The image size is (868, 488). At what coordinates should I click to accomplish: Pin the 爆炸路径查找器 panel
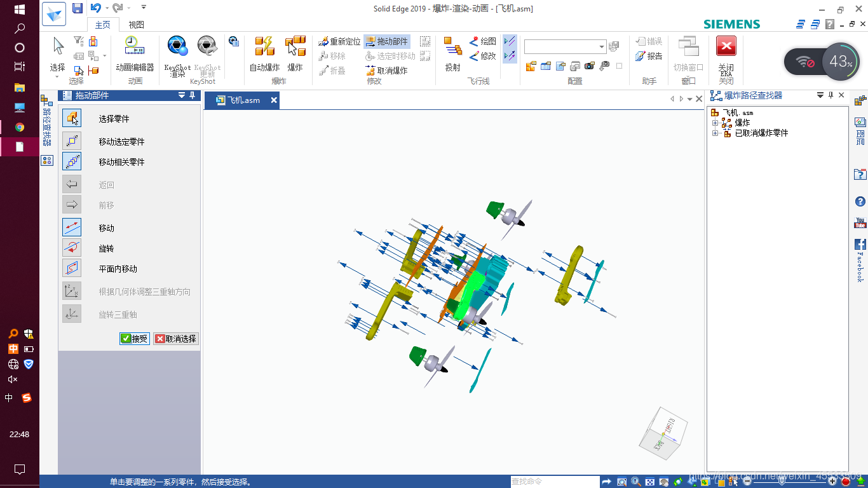click(x=831, y=95)
